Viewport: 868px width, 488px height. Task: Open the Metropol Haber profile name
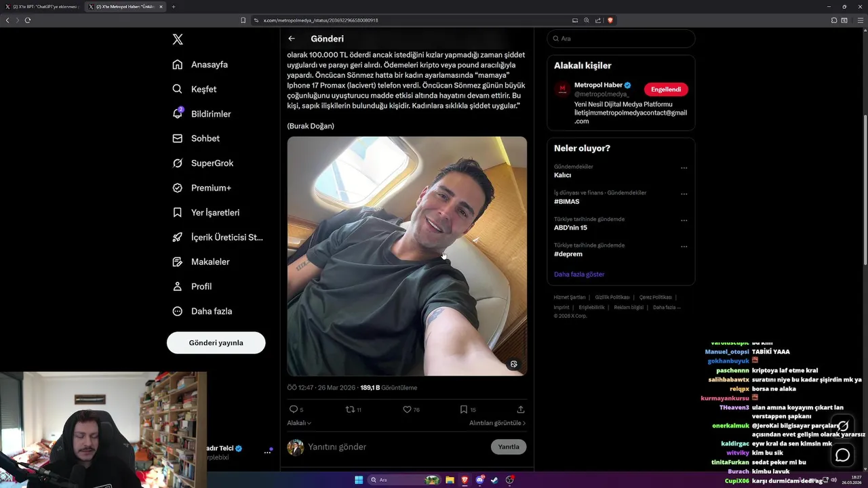point(598,85)
